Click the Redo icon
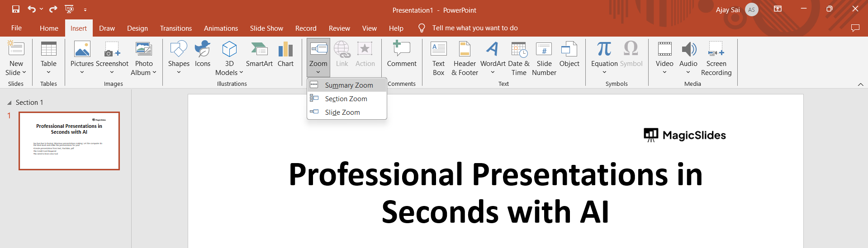 coord(53,9)
